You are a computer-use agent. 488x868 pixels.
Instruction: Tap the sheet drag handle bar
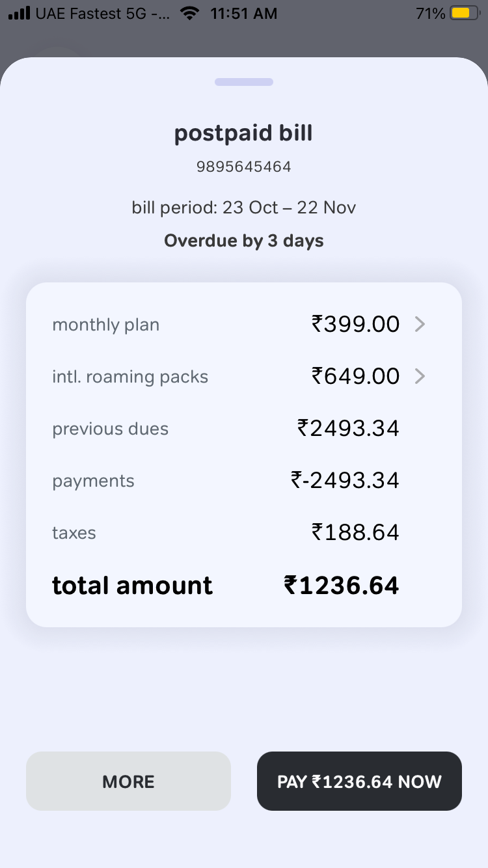pyautogui.click(x=244, y=82)
